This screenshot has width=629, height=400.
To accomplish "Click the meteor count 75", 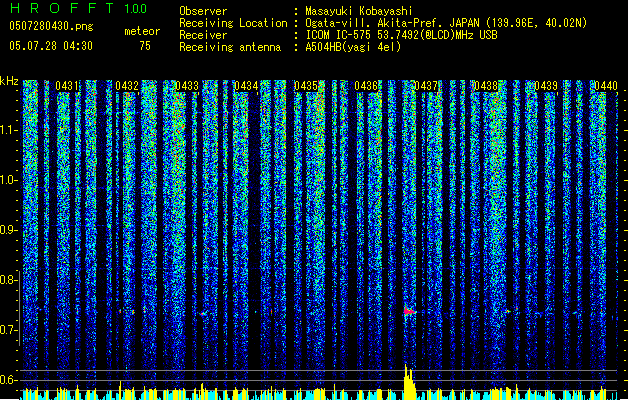I will (145, 46).
